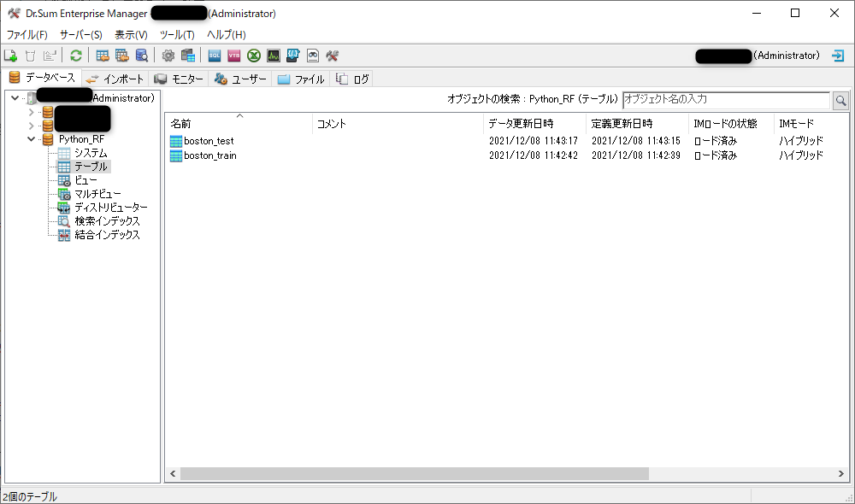855x504 pixels.
Task: Sort by コメント column header
Action: coord(398,124)
